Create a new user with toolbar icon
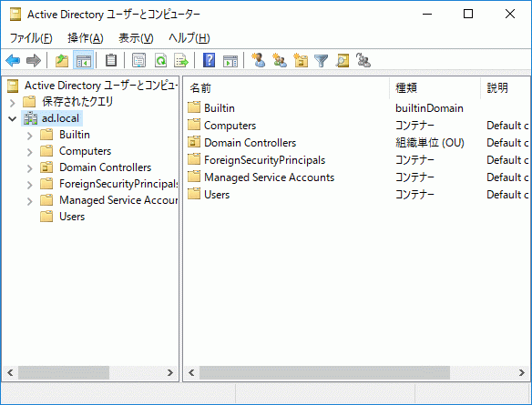 click(259, 61)
